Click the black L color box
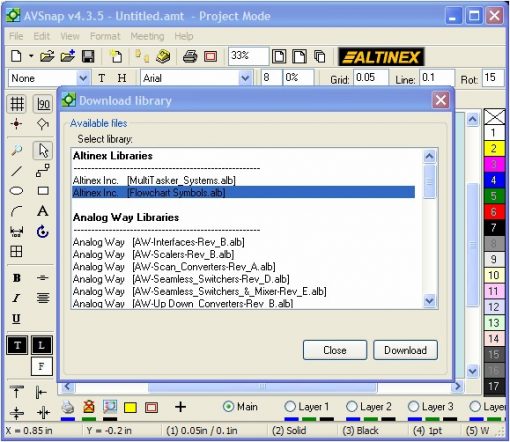Image resolution: width=510 pixels, height=442 pixels. coord(42,345)
